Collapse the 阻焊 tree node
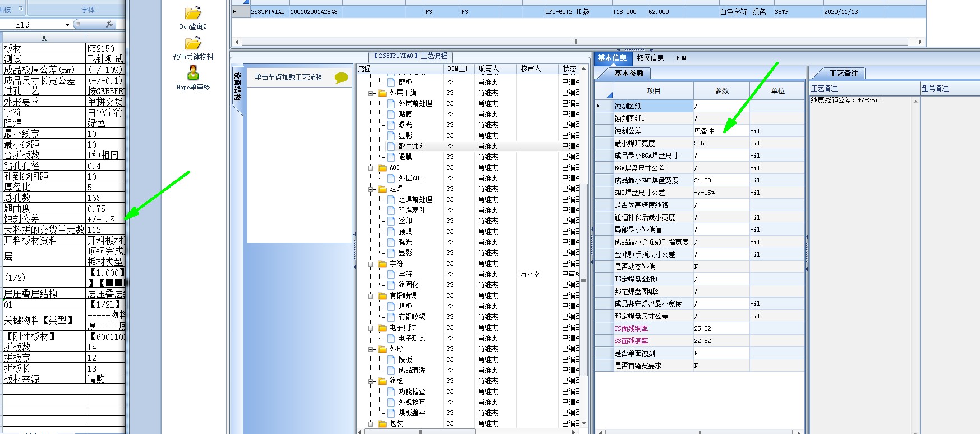980x434 pixels. tap(371, 189)
